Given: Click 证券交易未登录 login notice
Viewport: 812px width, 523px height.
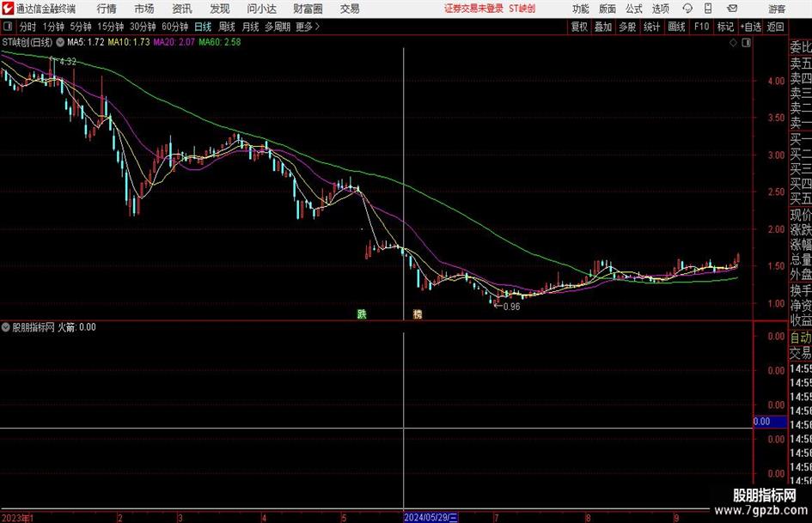Looking at the screenshot, I should (473, 9).
